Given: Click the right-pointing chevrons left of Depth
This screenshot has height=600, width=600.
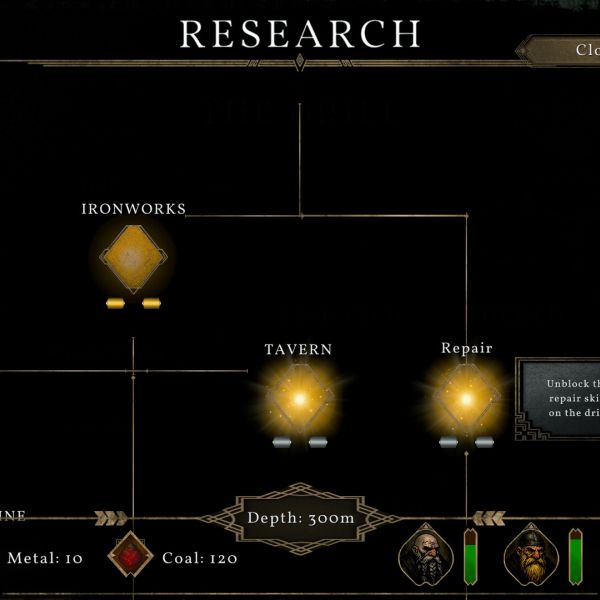Looking at the screenshot, I should coord(111,517).
